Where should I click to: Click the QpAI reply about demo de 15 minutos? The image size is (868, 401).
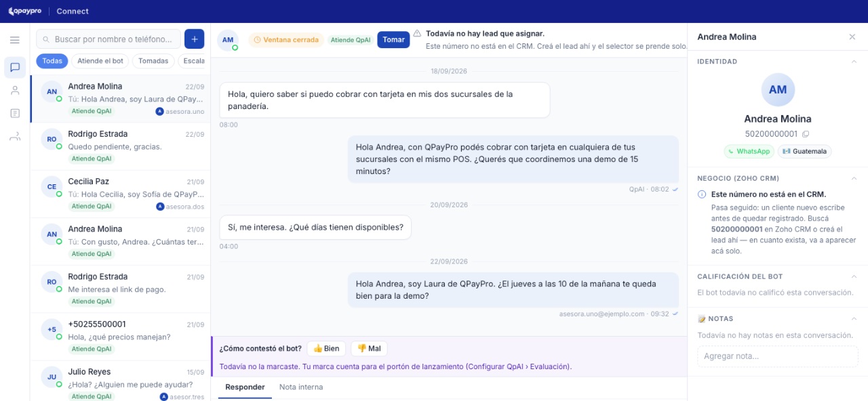(513, 159)
